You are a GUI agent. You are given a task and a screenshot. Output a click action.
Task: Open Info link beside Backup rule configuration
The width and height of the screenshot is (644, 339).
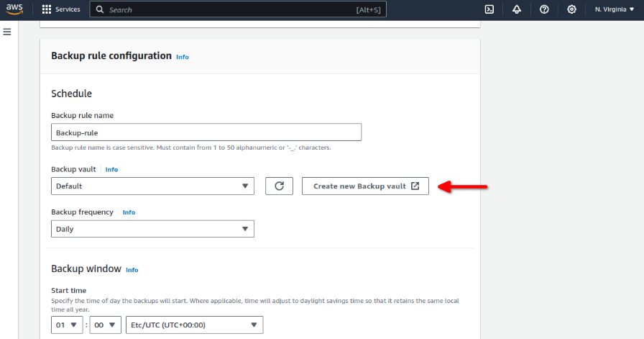point(183,57)
